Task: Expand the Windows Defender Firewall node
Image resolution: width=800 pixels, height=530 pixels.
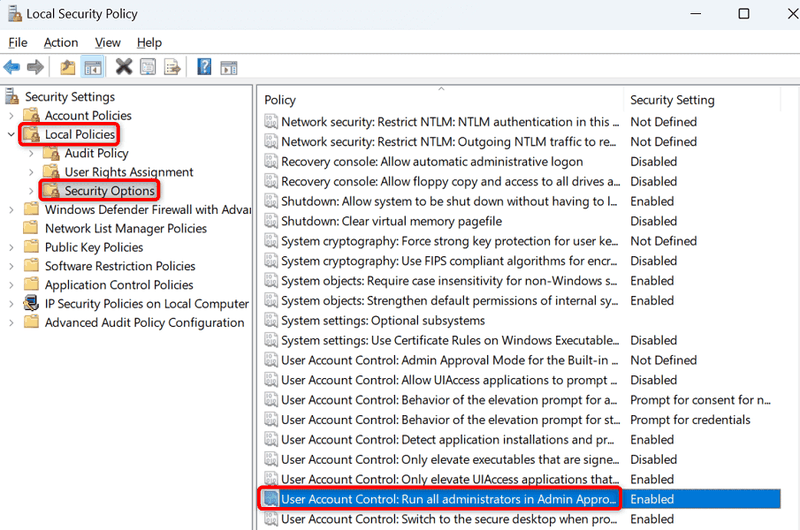Action: 11,210
